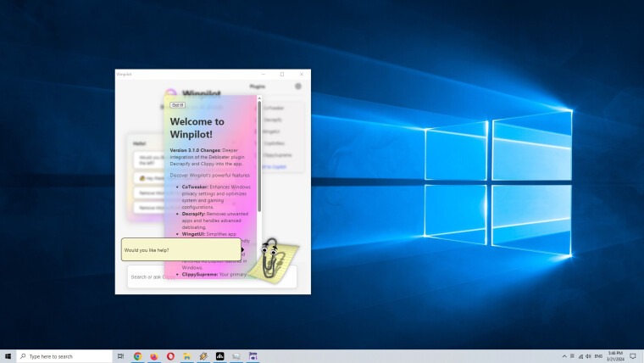This screenshot has height=363, width=644.
Task: Launch Google Chrome from the taskbar
Action: click(x=137, y=356)
